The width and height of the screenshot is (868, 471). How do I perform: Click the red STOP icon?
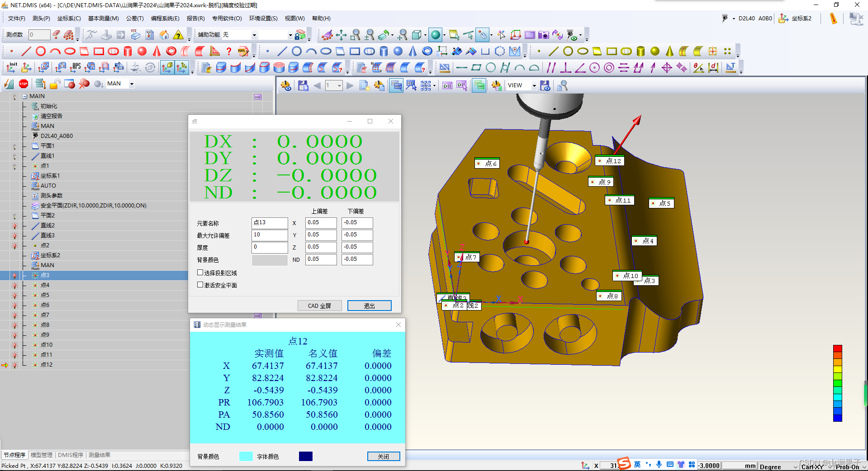point(24,84)
